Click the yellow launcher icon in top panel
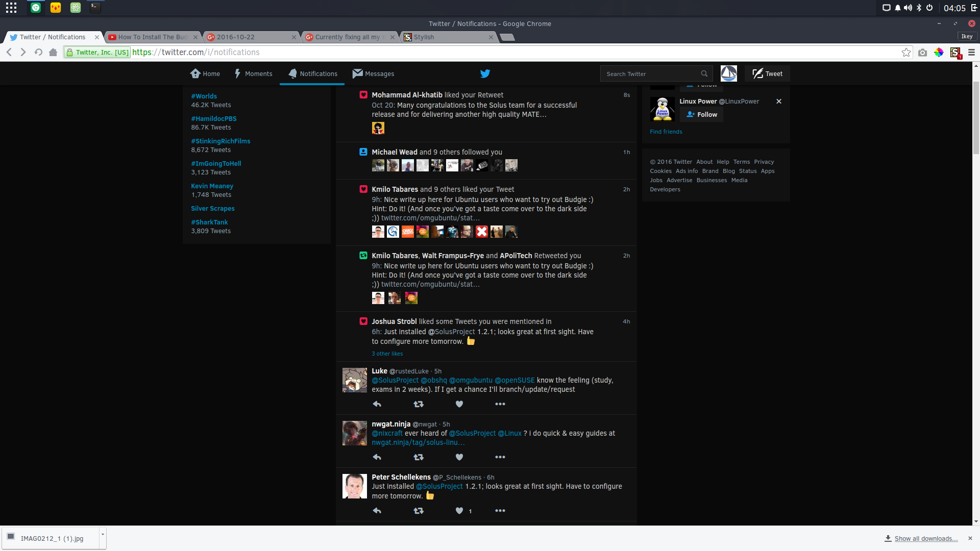Image resolution: width=980 pixels, height=551 pixels. pos(56,8)
